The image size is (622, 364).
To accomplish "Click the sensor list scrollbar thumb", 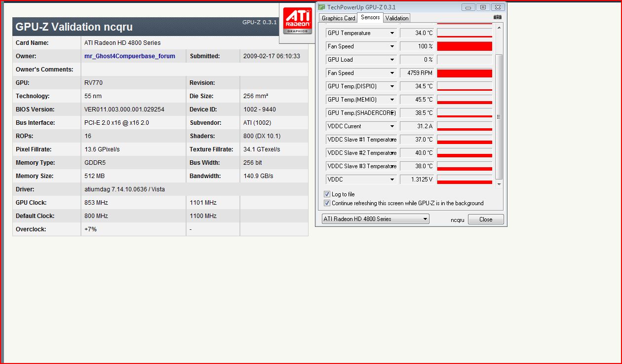I will tap(499, 117).
